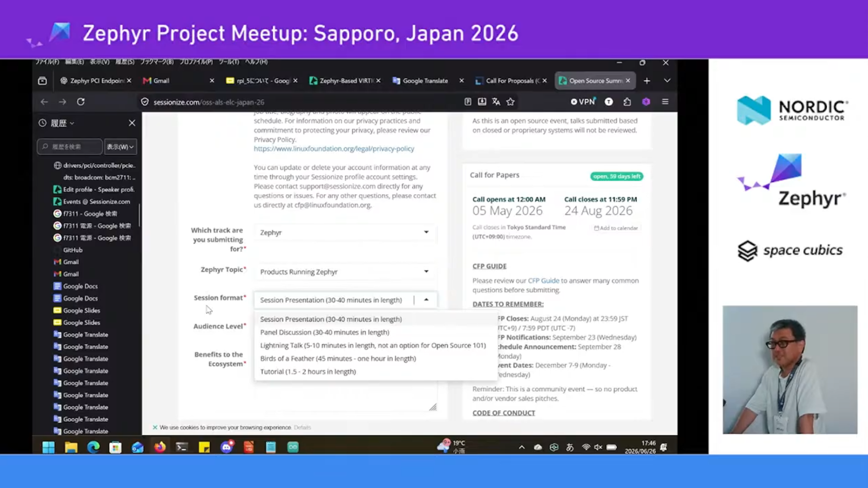
Task: Open Microsoft Store from the taskbar
Action: pyautogui.click(x=115, y=447)
